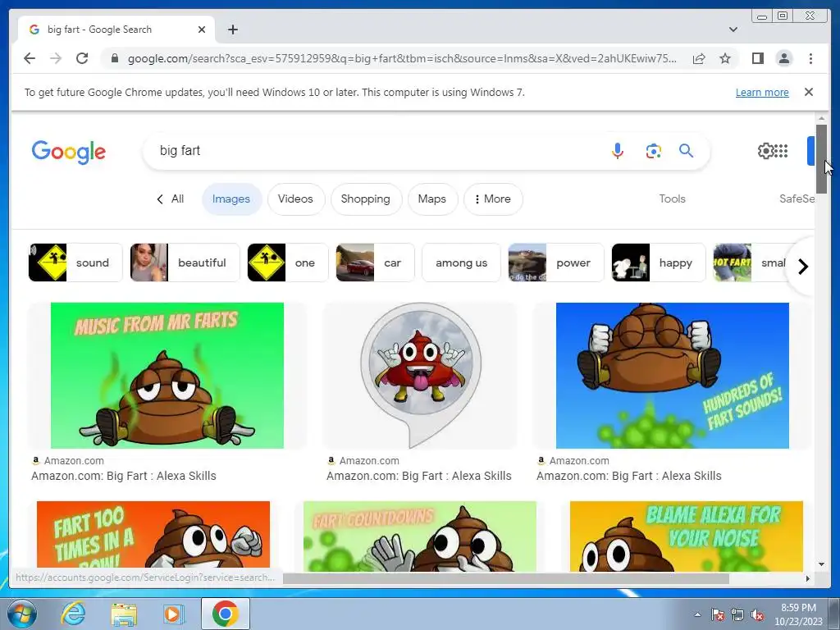The image size is (840, 630).
Task: Open network status tray icon
Action: click(737, 615)
